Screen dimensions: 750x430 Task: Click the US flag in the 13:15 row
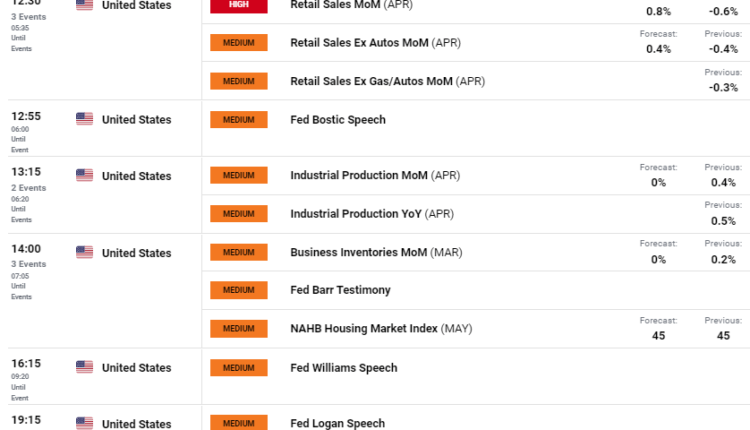click(x=84, y=175)
